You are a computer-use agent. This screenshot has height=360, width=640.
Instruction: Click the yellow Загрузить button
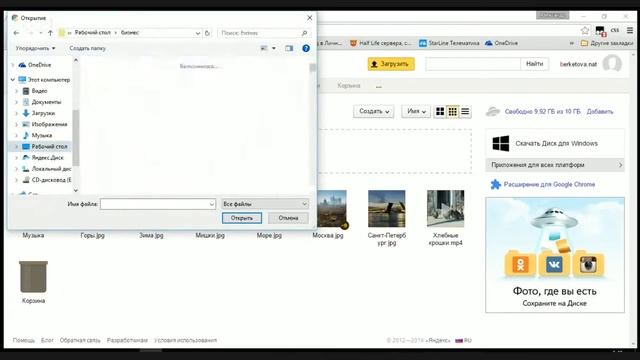pos(391,64)
